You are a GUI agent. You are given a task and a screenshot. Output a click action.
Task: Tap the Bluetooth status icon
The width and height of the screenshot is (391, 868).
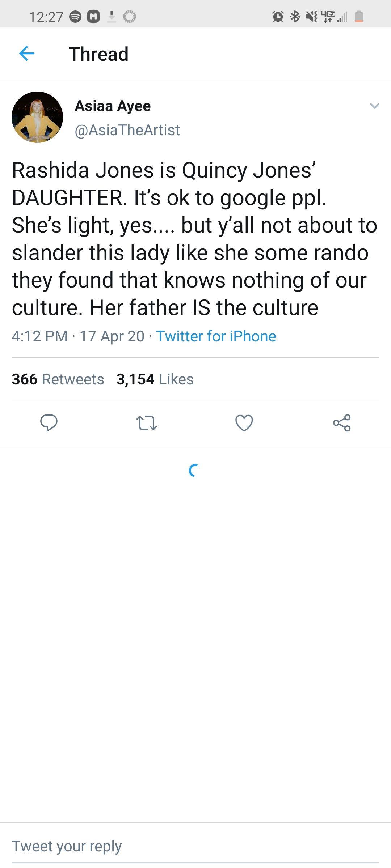click(295, 17)
